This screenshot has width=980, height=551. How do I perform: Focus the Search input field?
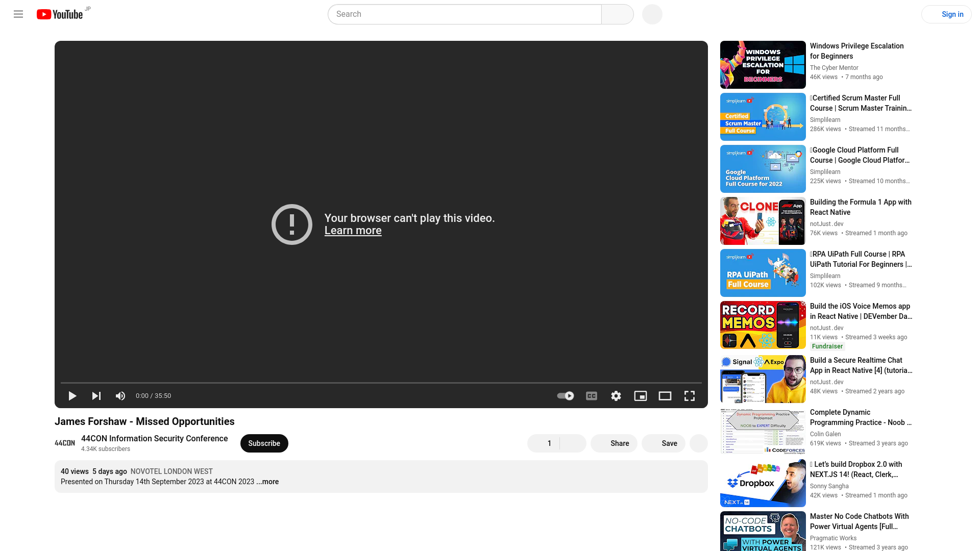pyautogui.click(x=464, y=14)
